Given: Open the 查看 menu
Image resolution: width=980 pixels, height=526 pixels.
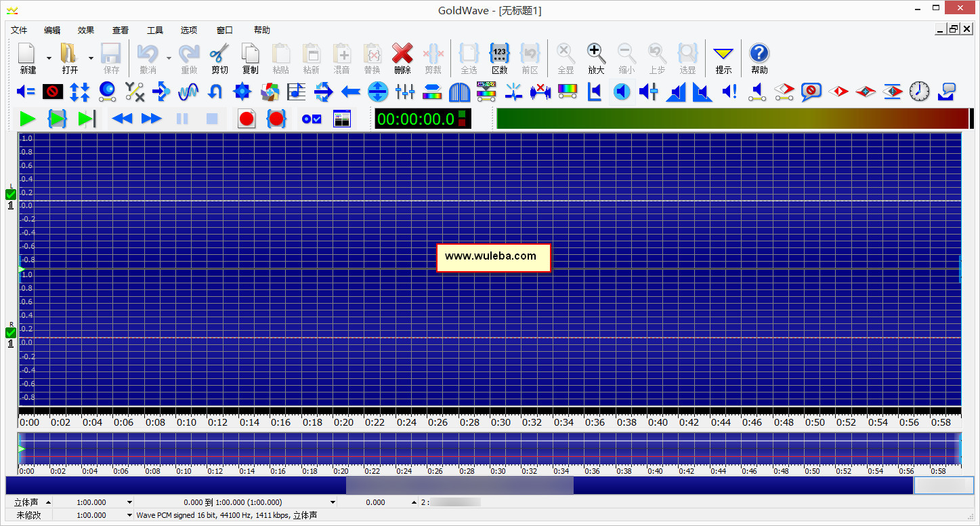Looking at the screenshot, I should click(x=121, y=30).
